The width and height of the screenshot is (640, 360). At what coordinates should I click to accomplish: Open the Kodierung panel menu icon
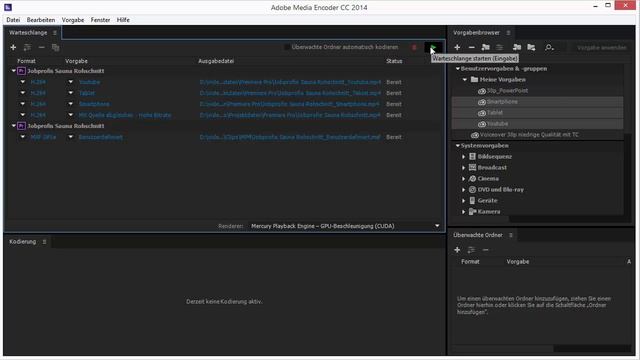pos(44,242)
